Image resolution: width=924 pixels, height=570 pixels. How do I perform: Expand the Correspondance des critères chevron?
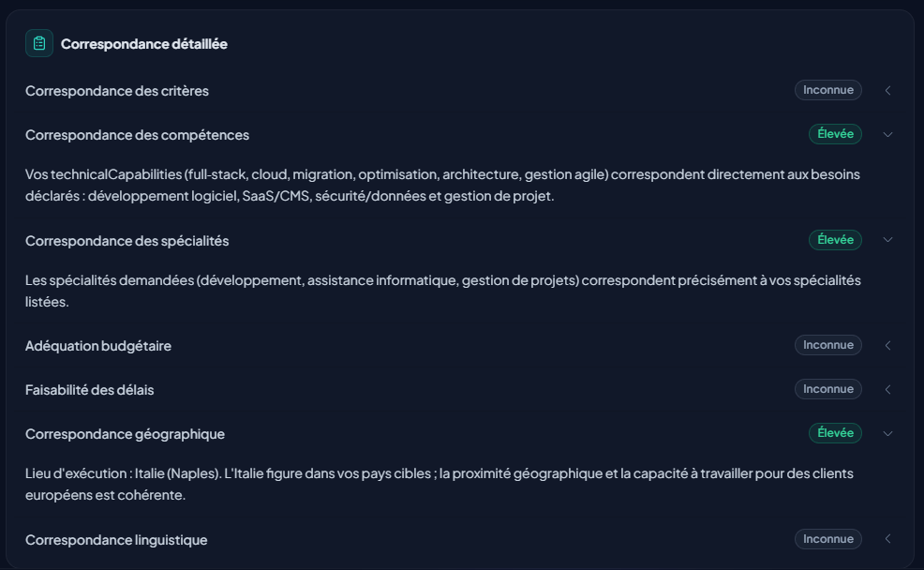point(887,91)
